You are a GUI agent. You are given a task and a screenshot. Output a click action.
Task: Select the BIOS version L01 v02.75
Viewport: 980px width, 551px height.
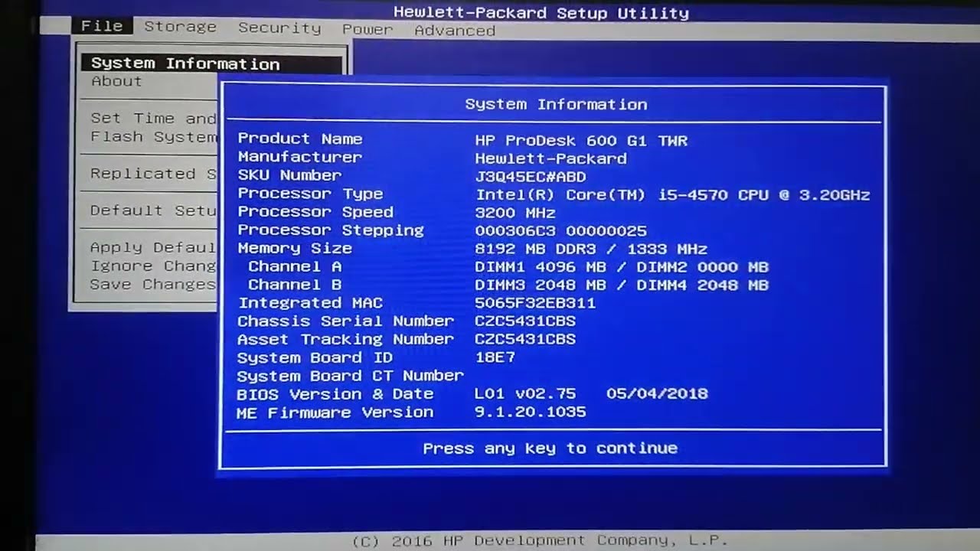click(525, 394)
